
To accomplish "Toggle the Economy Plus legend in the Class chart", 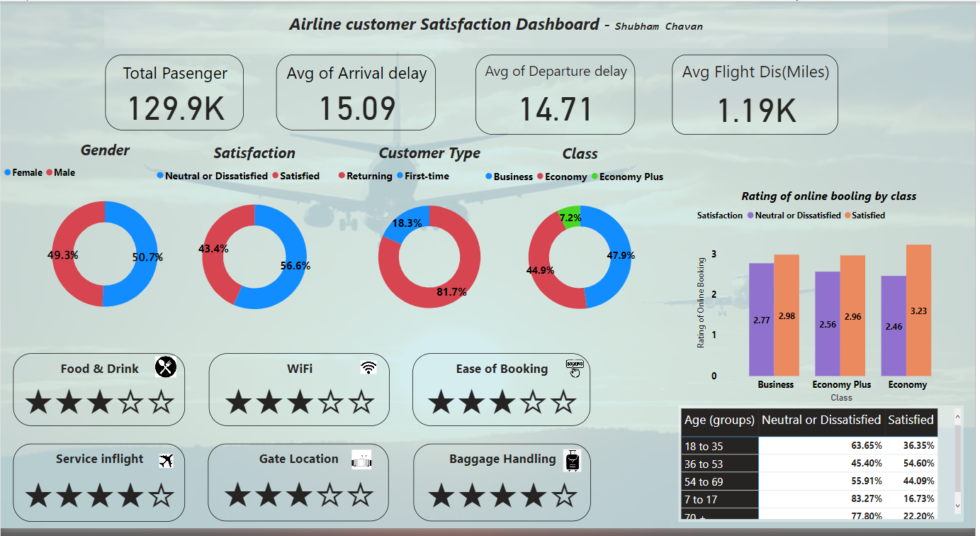I will coord(631,177).
